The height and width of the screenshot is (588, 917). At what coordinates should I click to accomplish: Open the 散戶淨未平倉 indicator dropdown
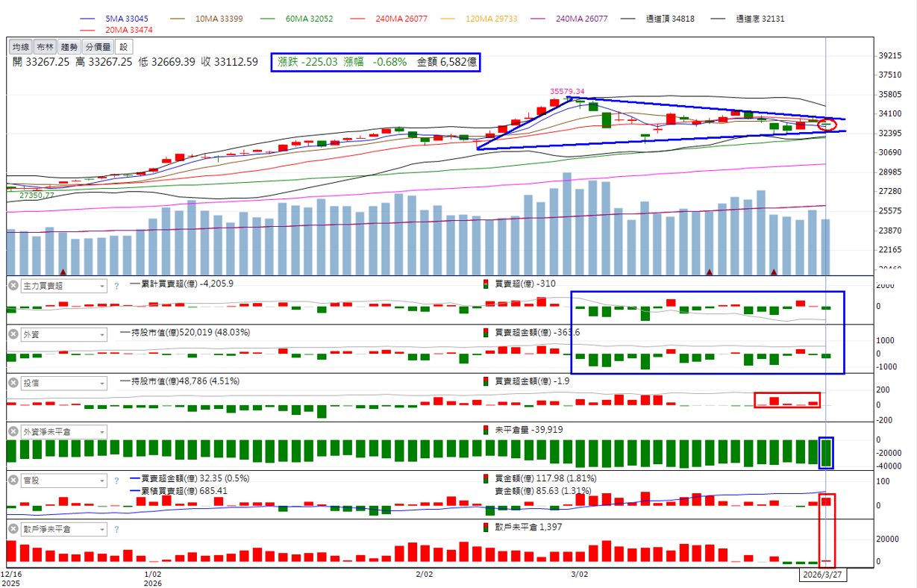64,529
